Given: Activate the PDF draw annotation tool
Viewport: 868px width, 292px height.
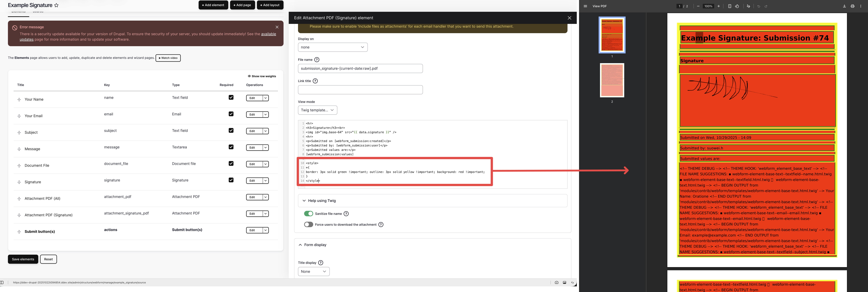Looking at the screenshot, I should [x=748, y=6].
